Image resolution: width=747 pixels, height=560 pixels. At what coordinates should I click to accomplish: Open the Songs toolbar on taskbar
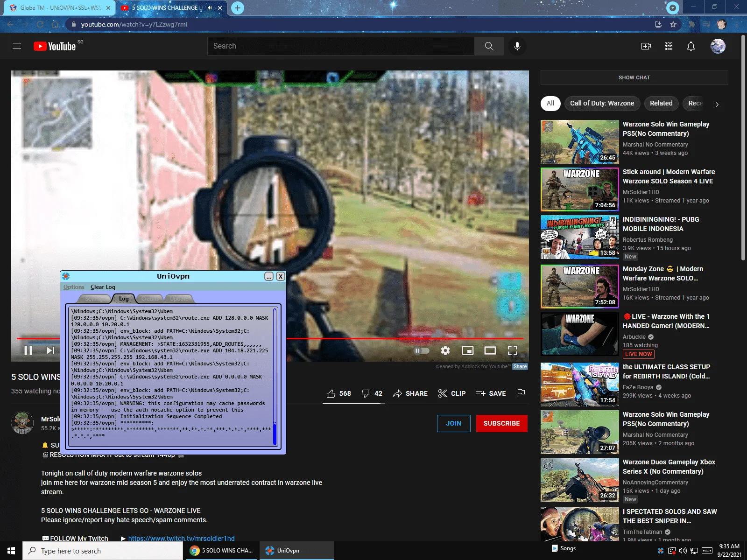click(564, 548)
